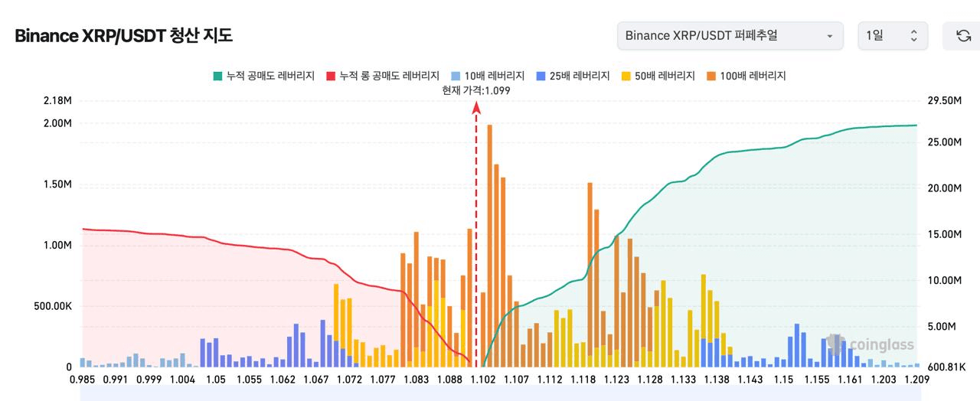Toggle the 누적 공매도 레버리지 legend series
980x401 pixels.
[x=264, y=76]
